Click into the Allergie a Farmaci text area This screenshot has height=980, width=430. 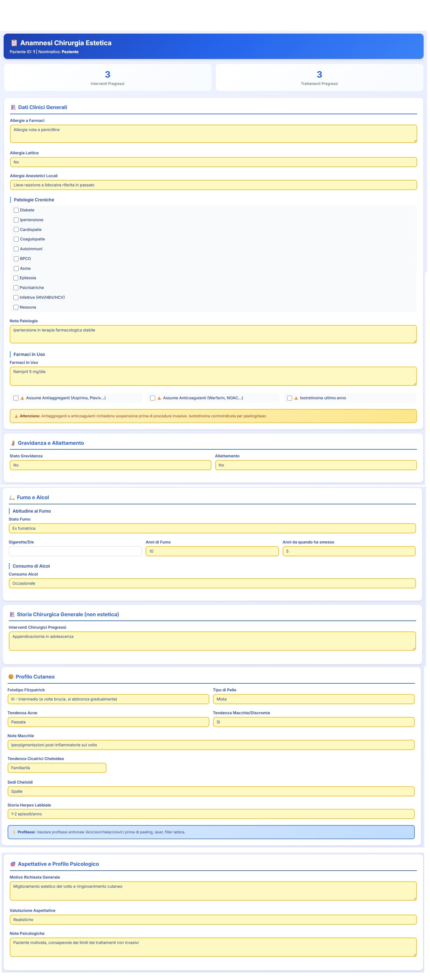[213, 133]
